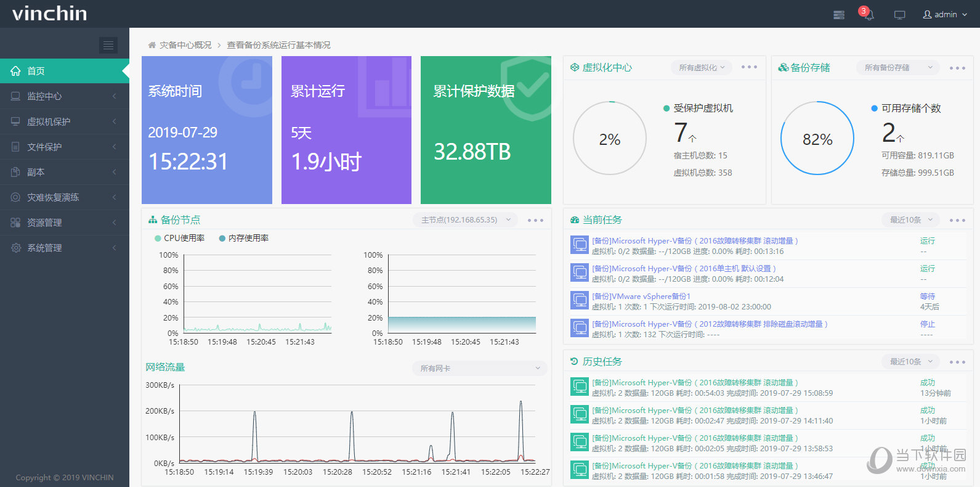980x487 pixels.
Task: Click 受保护虚拟机 legend dot
Action: (x=666, y=108)
